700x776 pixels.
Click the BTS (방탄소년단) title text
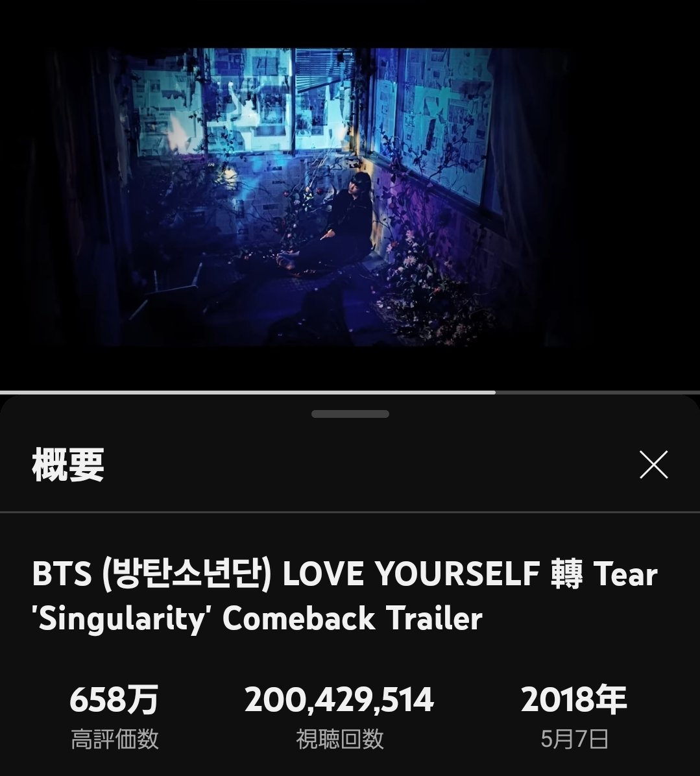(152, 574)
